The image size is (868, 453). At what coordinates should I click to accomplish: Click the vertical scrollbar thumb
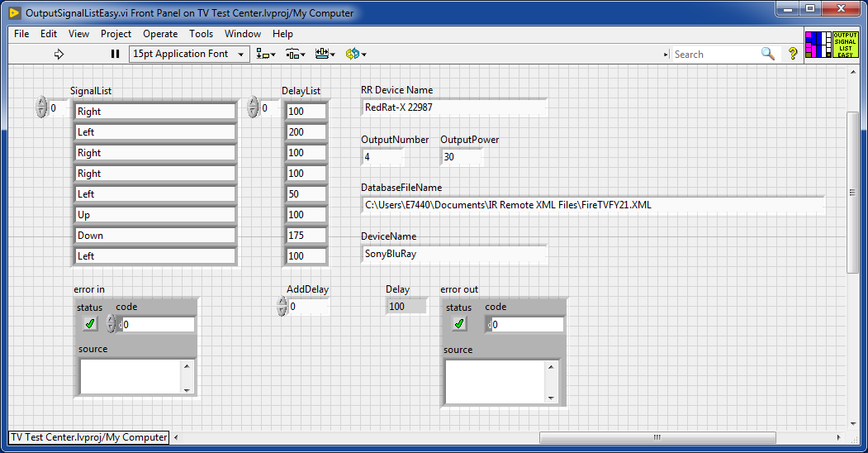852,192
